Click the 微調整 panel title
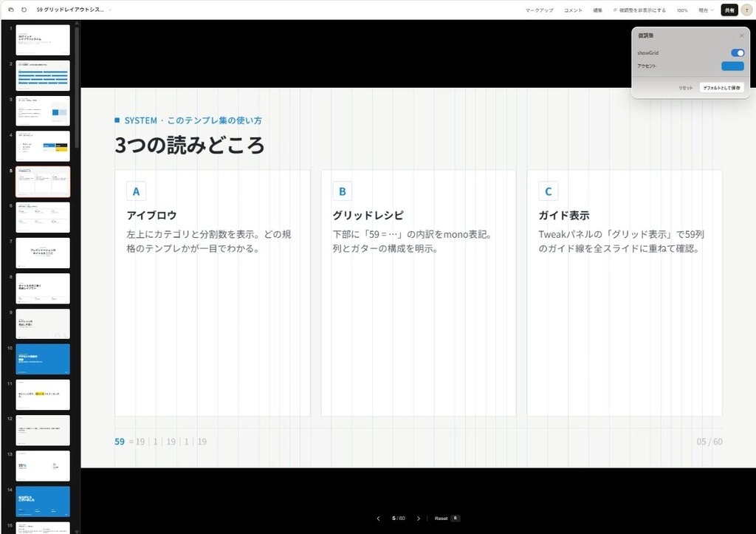The width and height of the screenshot is (756, 534). [645, 35]
